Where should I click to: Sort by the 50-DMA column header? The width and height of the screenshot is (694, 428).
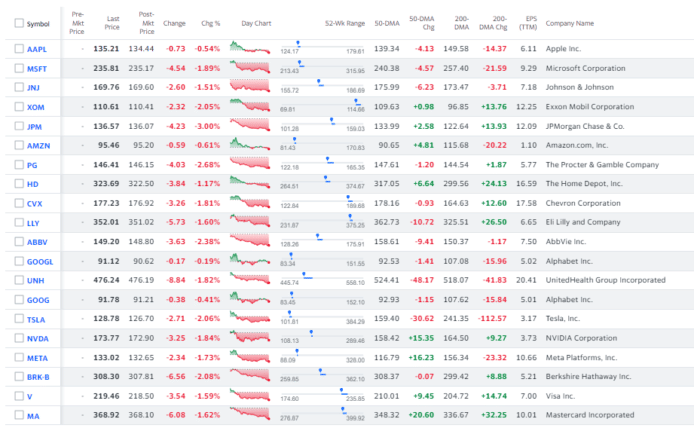point(387,23)
